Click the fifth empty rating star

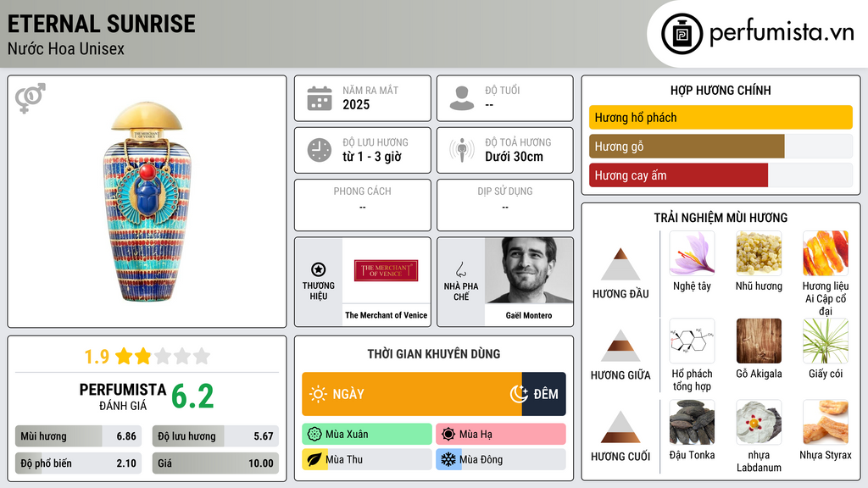202,356
